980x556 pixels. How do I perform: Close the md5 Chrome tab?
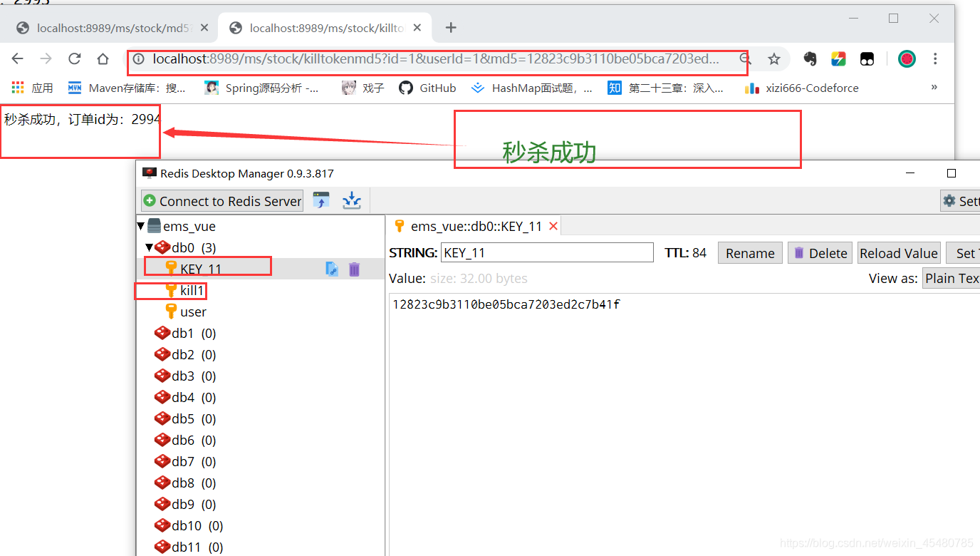(205, 28)
